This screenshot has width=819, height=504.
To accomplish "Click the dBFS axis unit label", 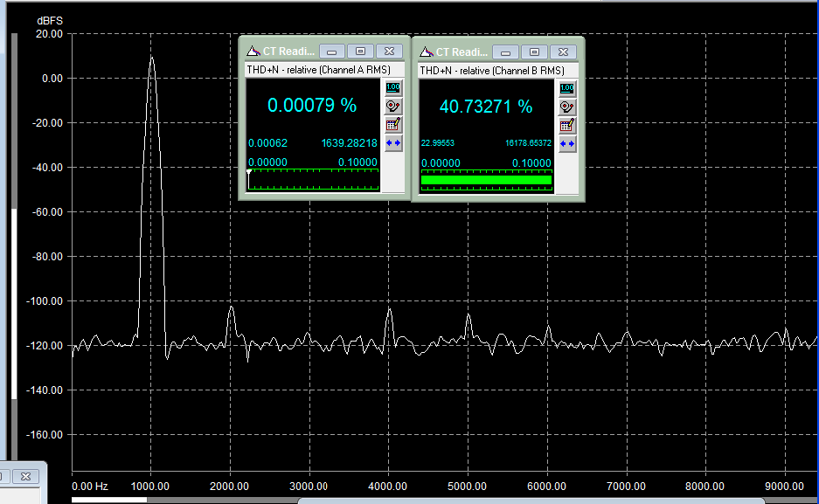I will point(50,21).
